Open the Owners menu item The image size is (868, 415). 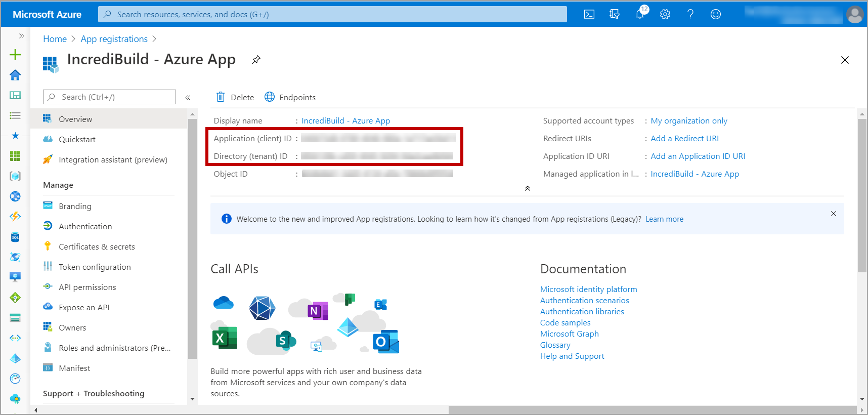pos(109,327)
